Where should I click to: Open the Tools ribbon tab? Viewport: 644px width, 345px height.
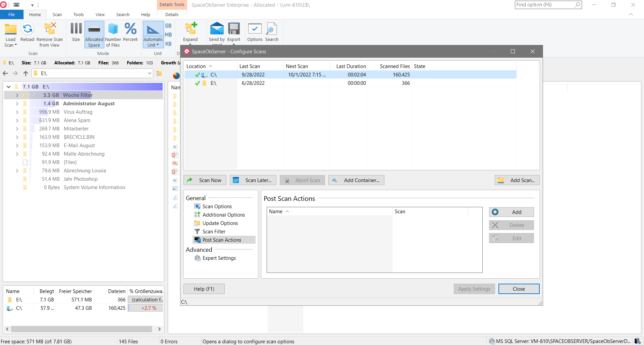(x=78, y=15)
